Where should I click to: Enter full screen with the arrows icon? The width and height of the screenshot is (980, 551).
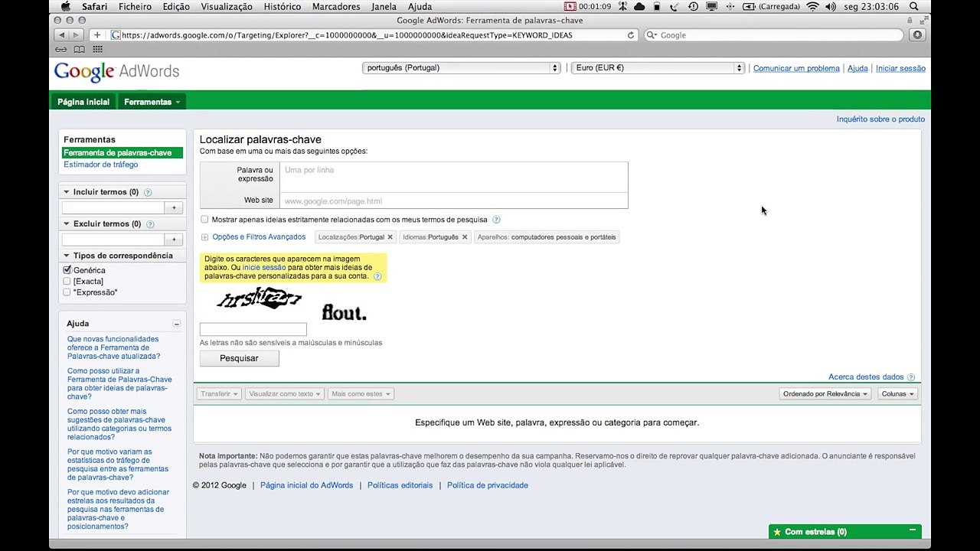click(923, 21)
